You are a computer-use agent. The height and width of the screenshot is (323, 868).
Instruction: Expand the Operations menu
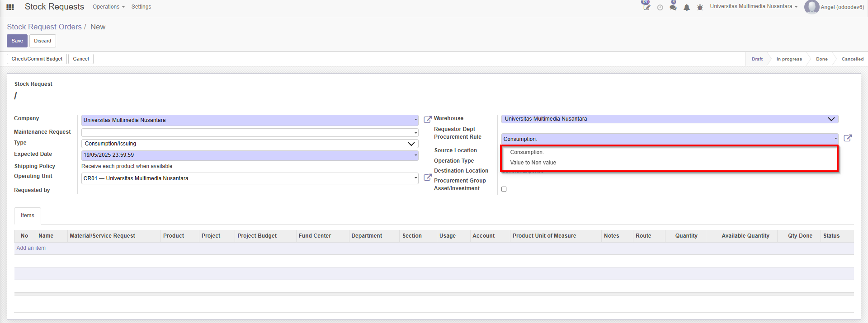point(108,7)
